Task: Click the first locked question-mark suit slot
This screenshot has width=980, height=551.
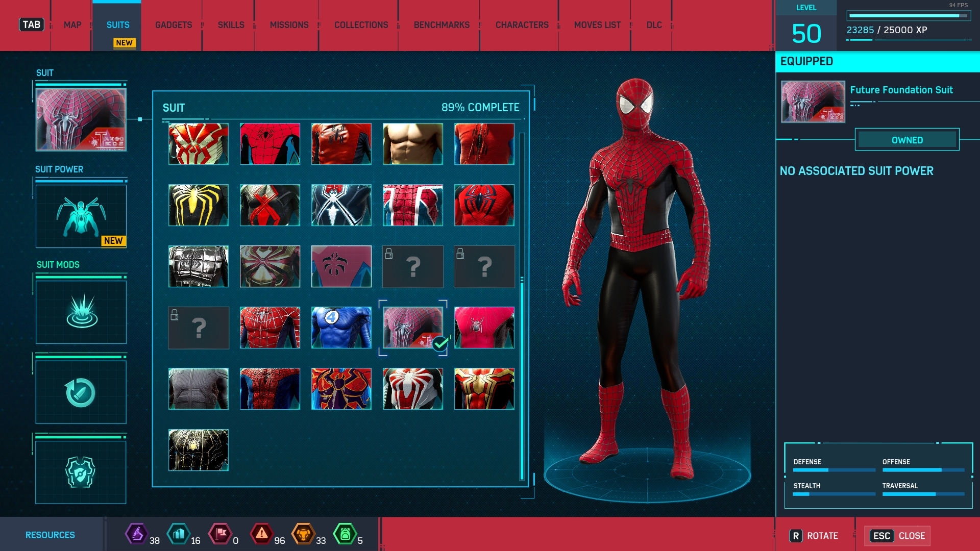Action: [x=412, y=266]
